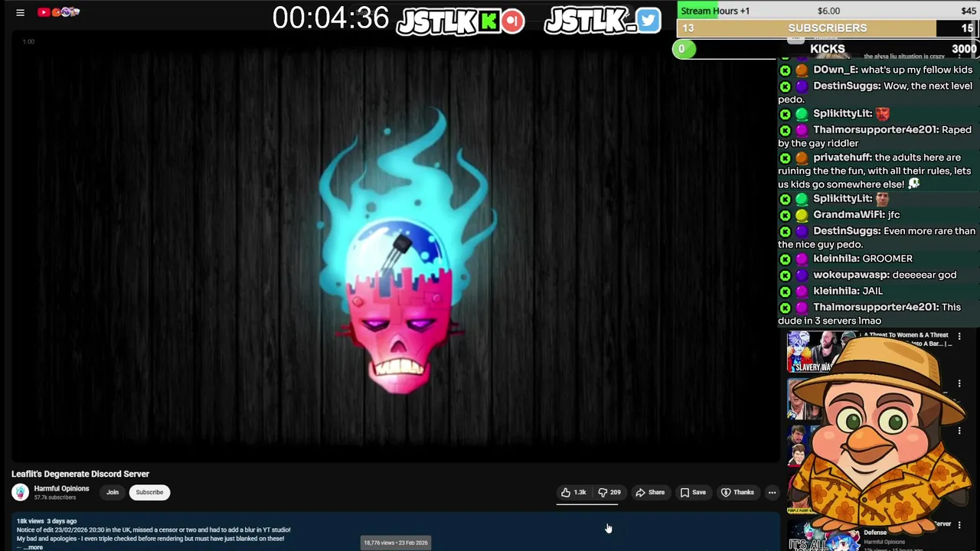
Task: Click the 'Stream Hours +1' label
Action: tap(715, 11)
